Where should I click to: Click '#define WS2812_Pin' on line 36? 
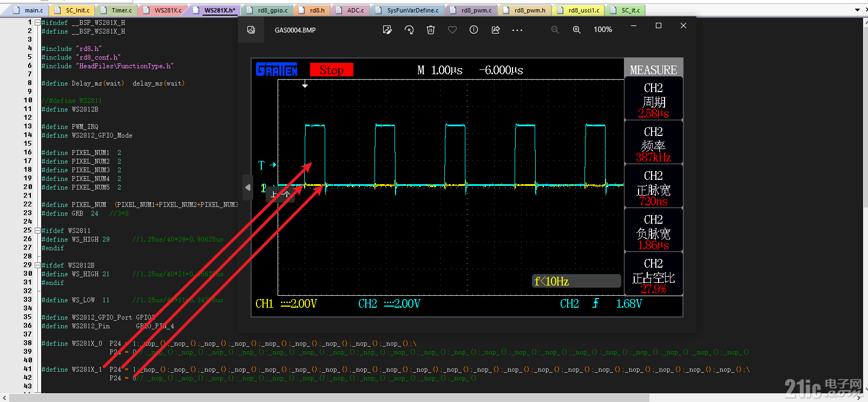(76, 326)
